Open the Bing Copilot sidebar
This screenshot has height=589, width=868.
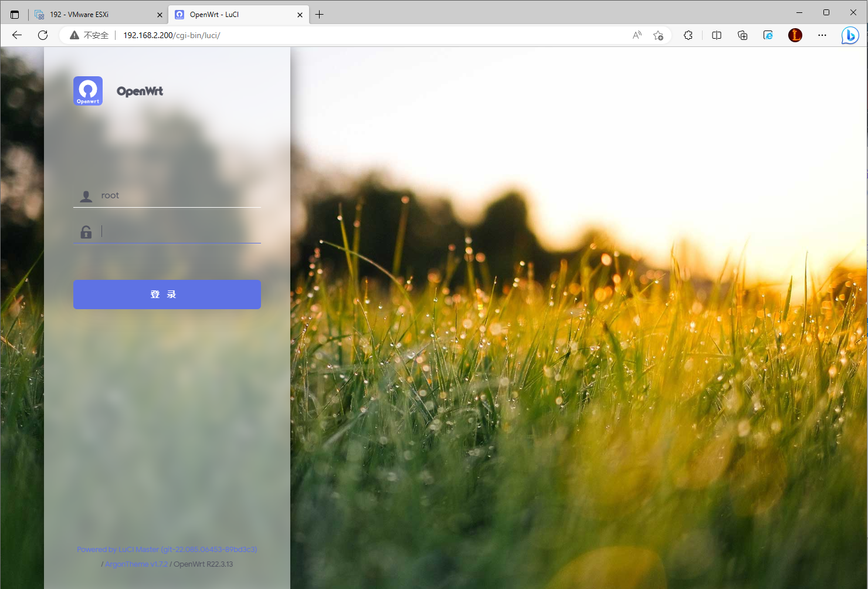tap(850, 35)
